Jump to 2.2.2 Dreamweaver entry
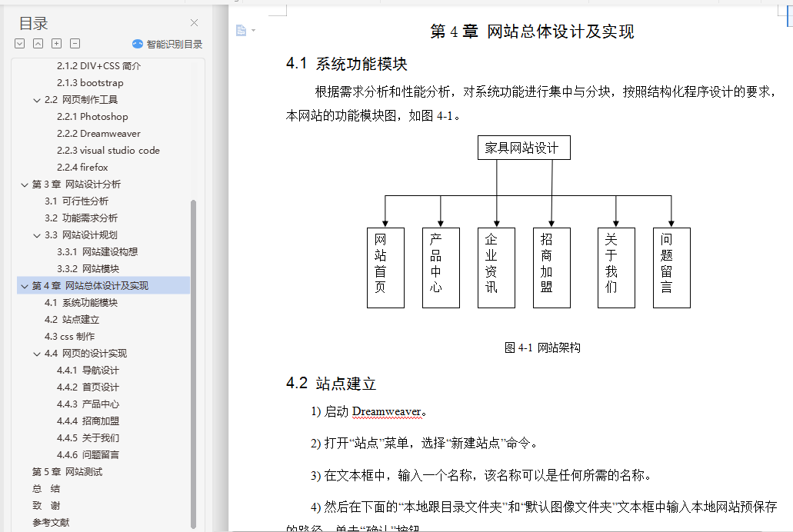Viewport: 793px width, 532px height. coord(98,134)
